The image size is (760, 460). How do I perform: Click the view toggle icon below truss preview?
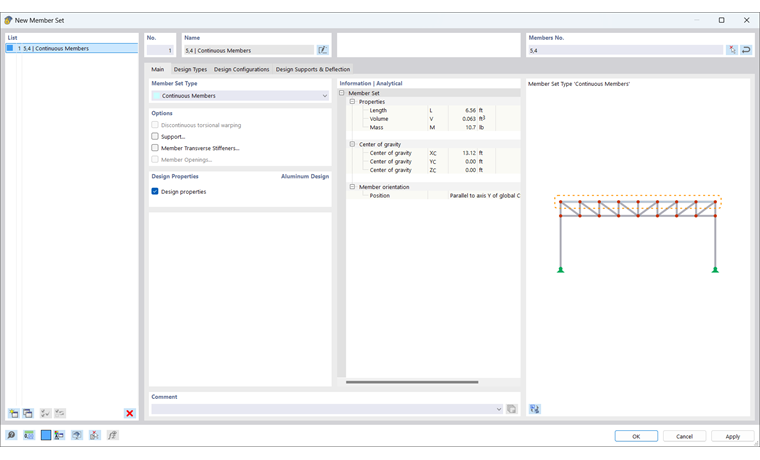(535, 409)
